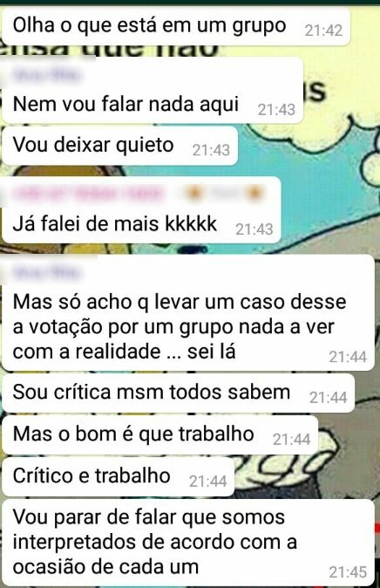The width and height of the screenshot is (380, 588).
Task: Click the 21:43 timestamp beside "Vou deixar quieto"
Action: 211,150
